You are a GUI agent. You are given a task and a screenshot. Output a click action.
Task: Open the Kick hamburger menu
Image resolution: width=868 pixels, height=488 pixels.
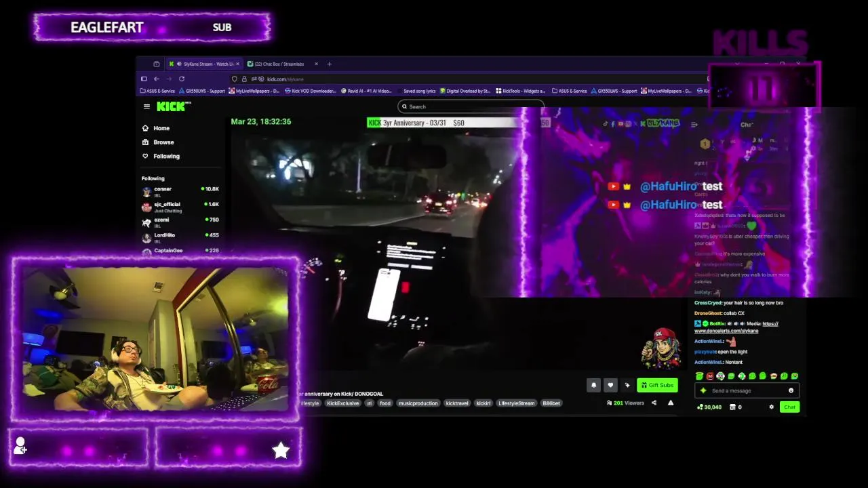[x=146, y=106]
